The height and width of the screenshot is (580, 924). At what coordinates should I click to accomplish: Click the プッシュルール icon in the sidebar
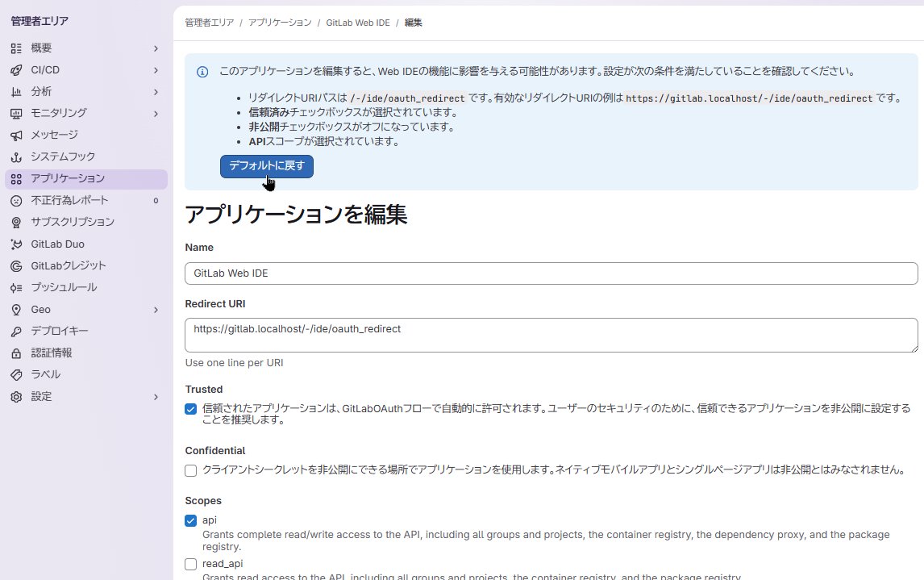16,288
